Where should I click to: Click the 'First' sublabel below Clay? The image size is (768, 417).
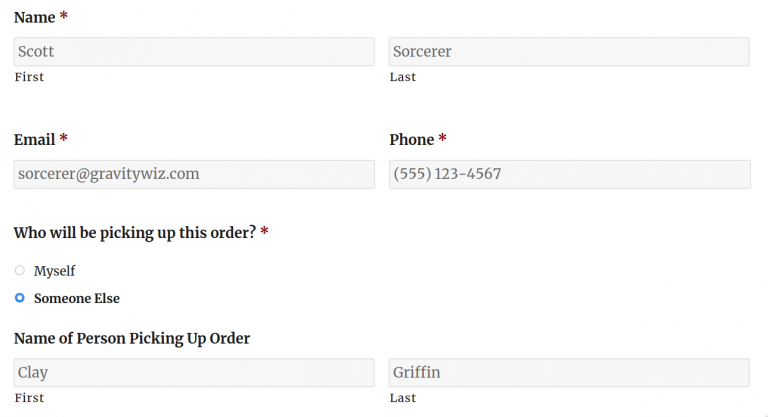point(29,398)
